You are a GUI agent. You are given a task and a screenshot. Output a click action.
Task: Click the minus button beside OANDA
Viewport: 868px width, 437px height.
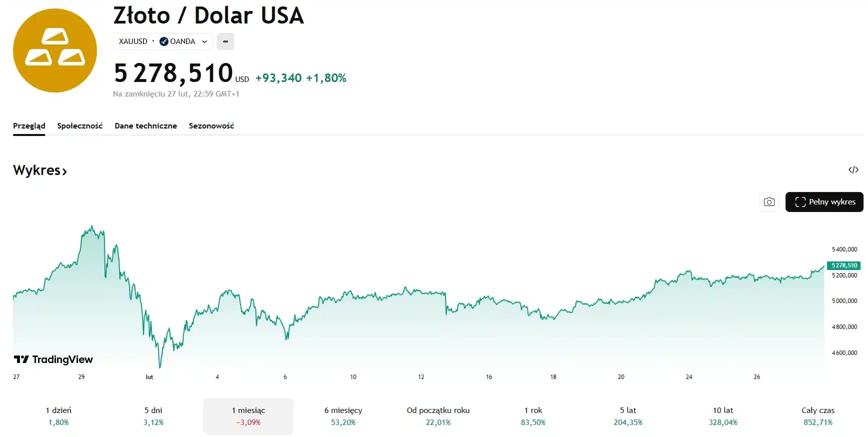click(x=225, y=41)
